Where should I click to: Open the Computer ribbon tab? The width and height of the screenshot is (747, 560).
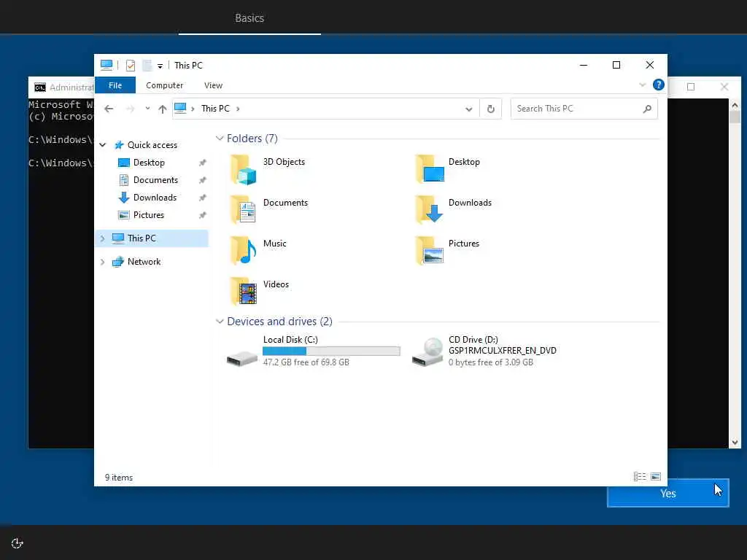(164, 85)
